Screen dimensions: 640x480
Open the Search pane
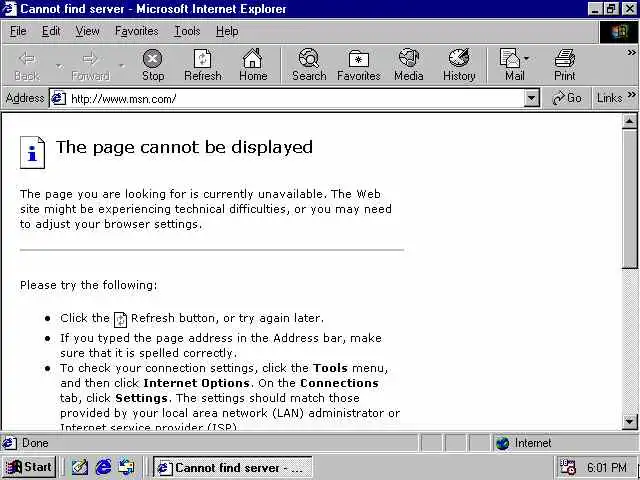309,65
